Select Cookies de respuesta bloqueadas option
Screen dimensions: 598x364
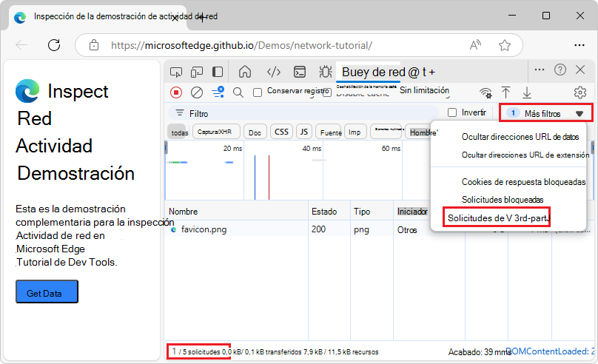tap(523, 182)
